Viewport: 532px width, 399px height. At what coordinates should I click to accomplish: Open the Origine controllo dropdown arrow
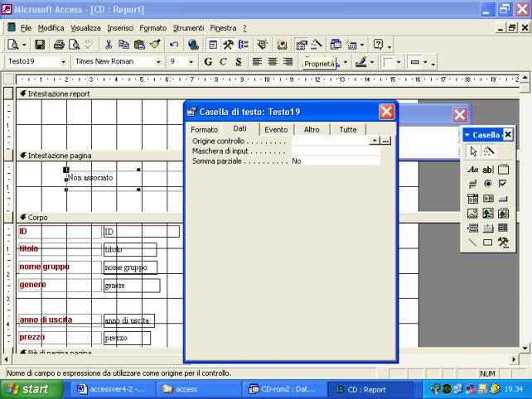pos(375,141)
